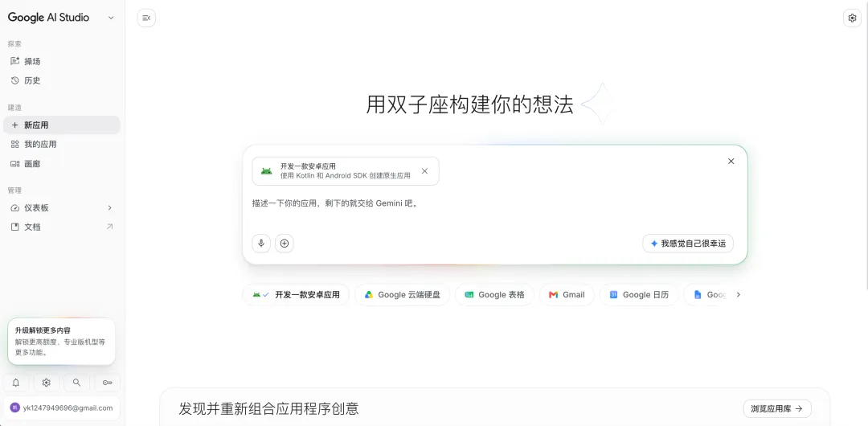The image size is (868, 426).
Task: Click the 管理 section label
Action: [x=15, y=190]
